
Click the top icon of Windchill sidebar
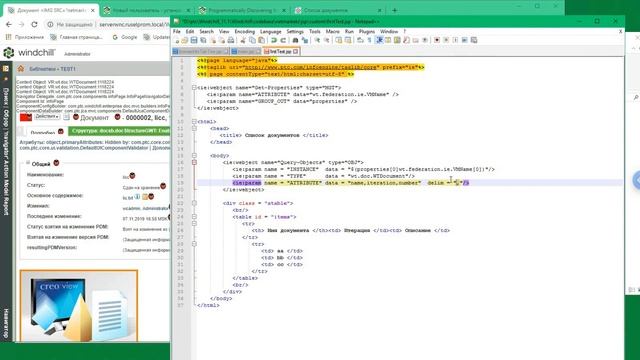tap(6, 69)
